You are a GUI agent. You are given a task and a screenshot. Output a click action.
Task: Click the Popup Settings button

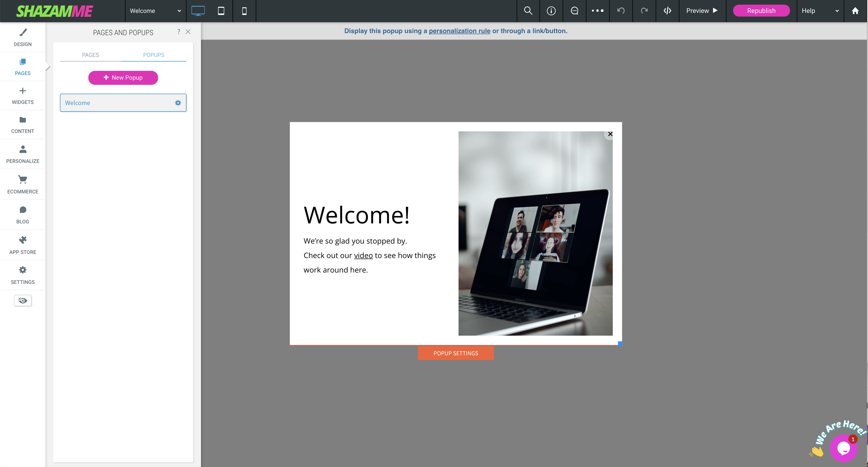pos(455,353)
